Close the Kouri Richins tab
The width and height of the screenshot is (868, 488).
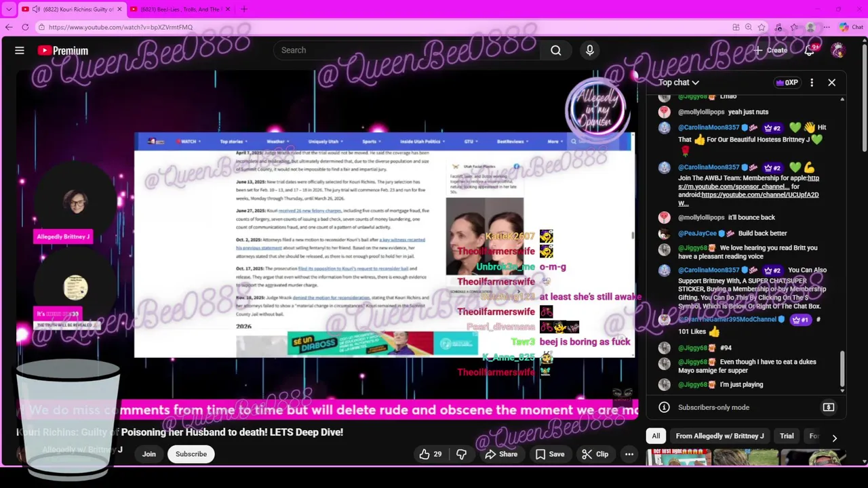click(119, 9)
